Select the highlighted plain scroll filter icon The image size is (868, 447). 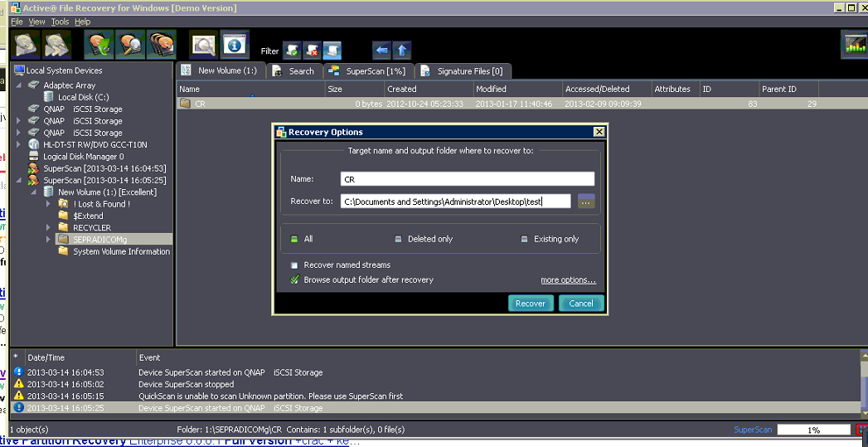pyautogui.click(x=332, y=51)
